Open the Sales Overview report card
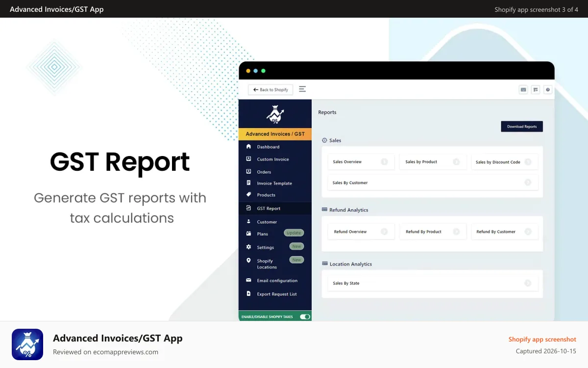The width and height of the screenshot is (588, 368). pos(361,161)
